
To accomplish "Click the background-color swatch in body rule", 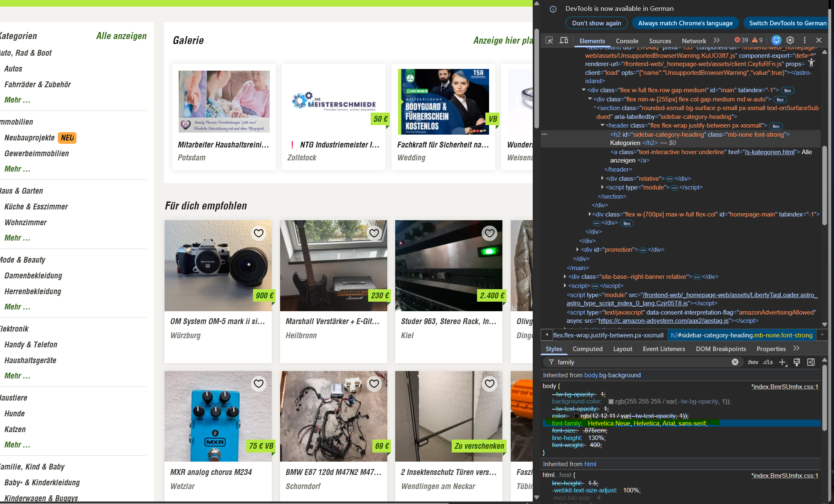I will 611,402.
